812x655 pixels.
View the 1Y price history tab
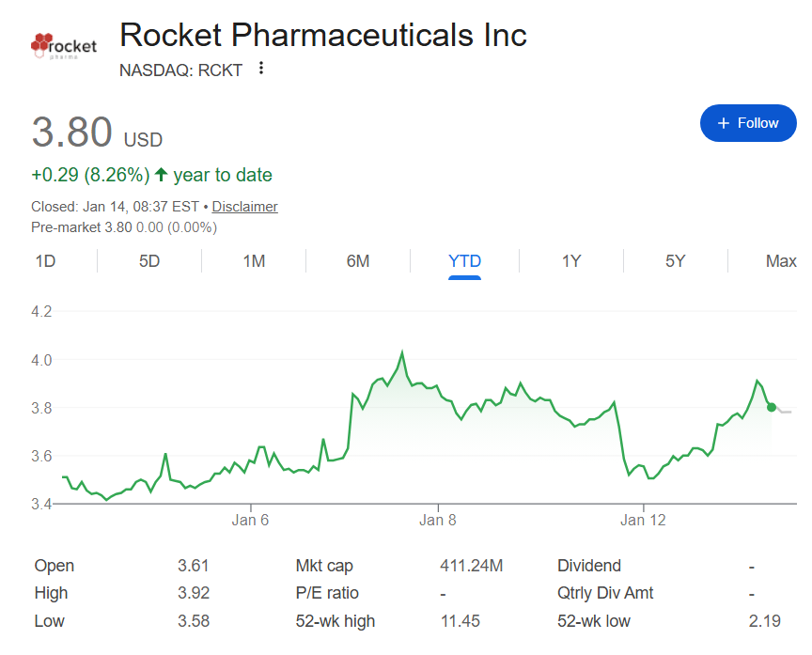click(x=571, y=261)
